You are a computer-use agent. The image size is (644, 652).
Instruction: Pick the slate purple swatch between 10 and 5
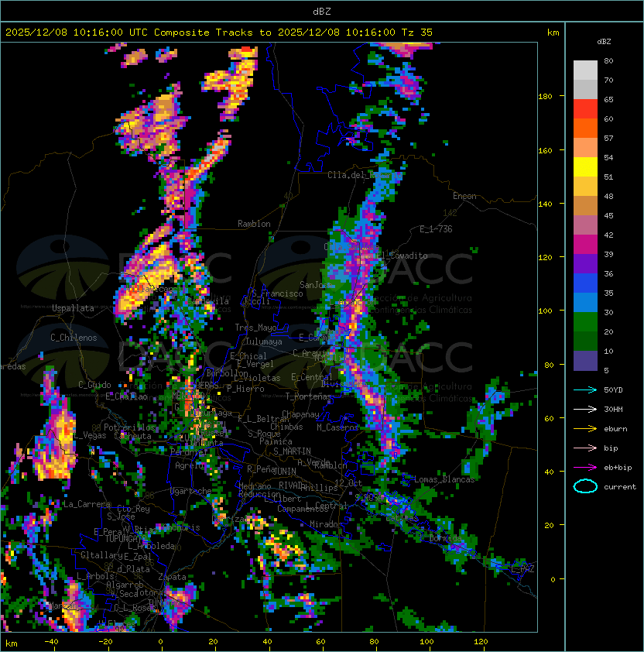click(x=585, y=361)
